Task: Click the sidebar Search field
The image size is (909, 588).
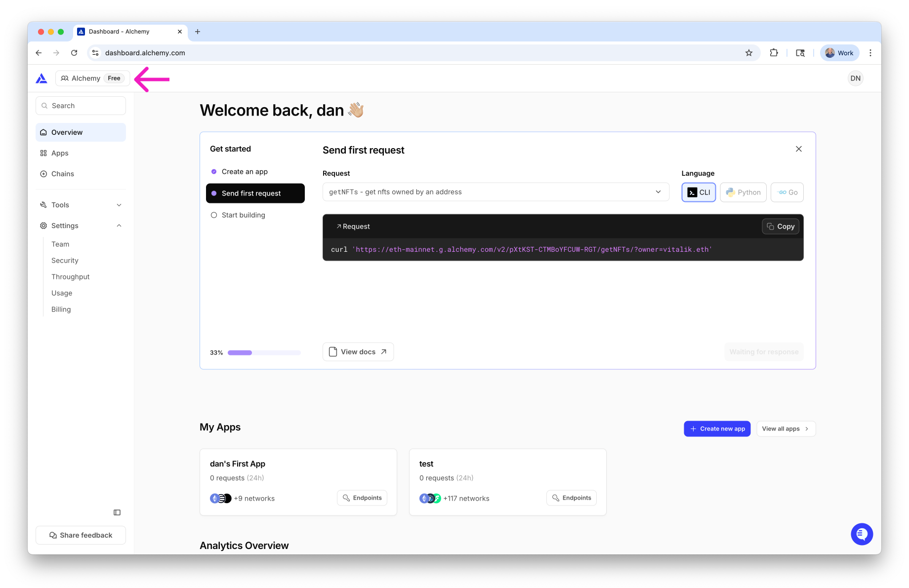Action: pos(81,106)
